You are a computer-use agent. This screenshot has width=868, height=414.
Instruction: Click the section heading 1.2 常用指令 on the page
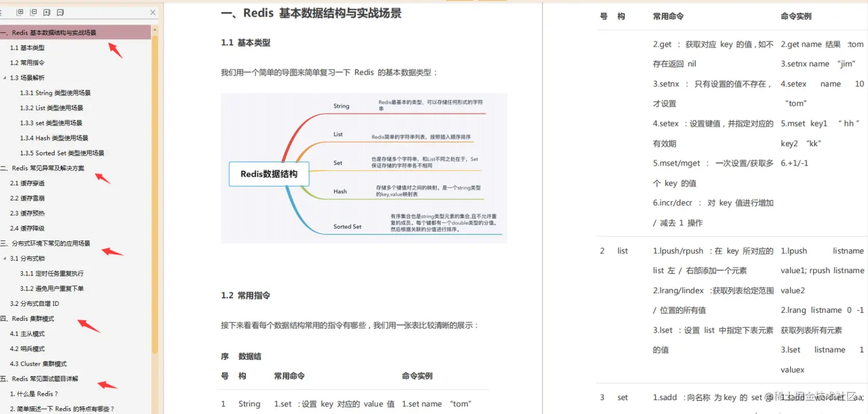(x=246, y=295)
